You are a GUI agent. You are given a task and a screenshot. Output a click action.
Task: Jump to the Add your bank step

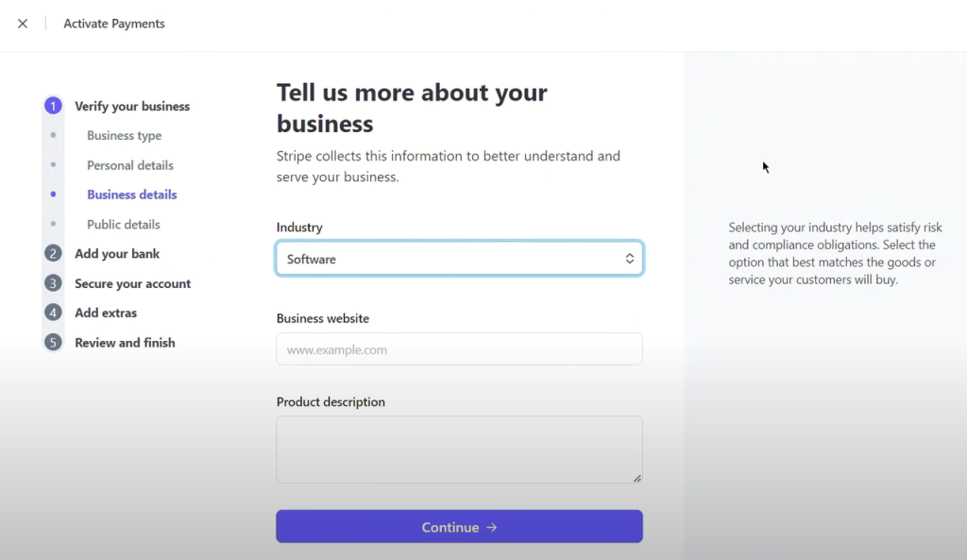(x=117, y=254)
